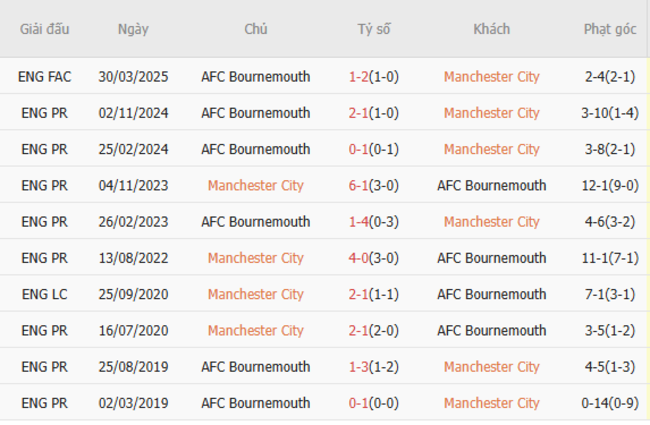Click Manchester City in the 13/08/2022 row
Screen dimensions: 650x425
tap(256, 258)
